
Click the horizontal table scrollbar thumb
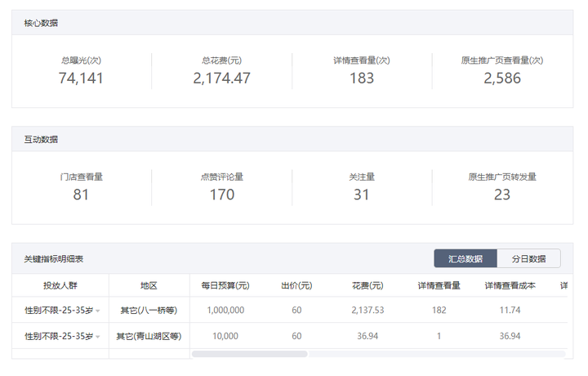250,354
